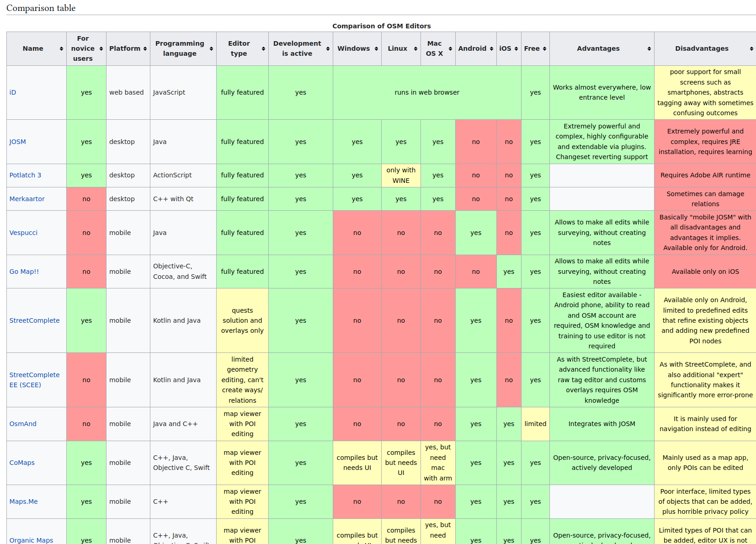
Task: Sort by Advantages column arrows
Action: [649, 49]
